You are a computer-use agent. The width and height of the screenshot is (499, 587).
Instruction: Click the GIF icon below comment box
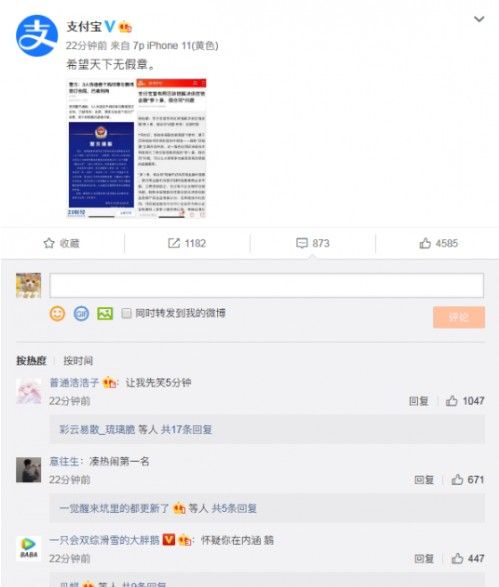[x=81, y=313]
